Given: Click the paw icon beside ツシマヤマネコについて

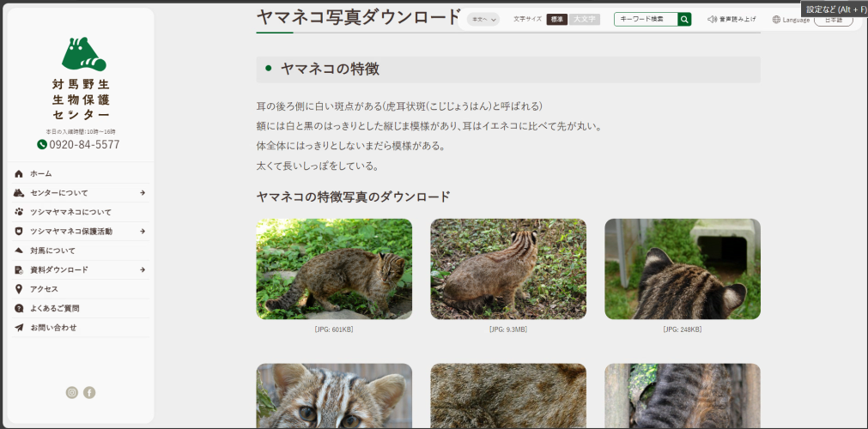Looking at the screenshot, I should pos(19,212).
